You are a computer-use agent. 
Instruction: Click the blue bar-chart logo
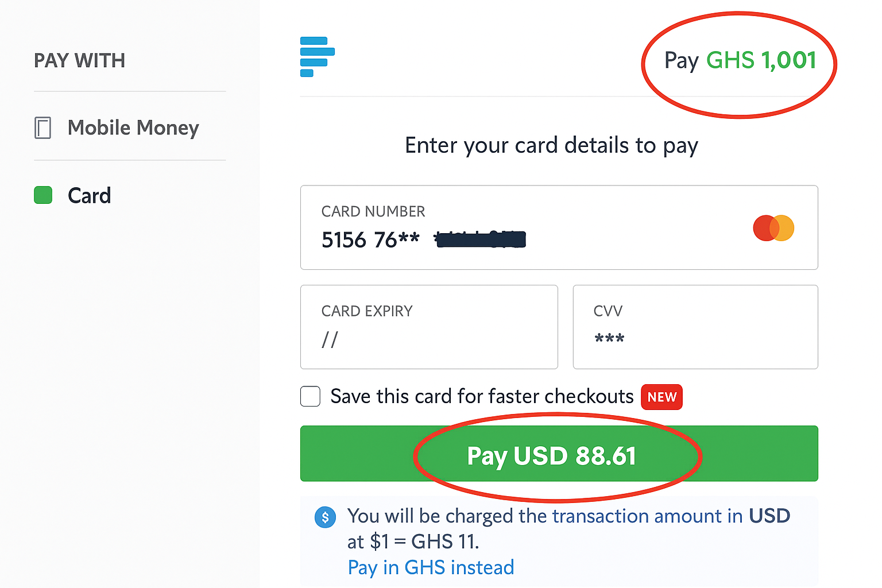[316, 56]
